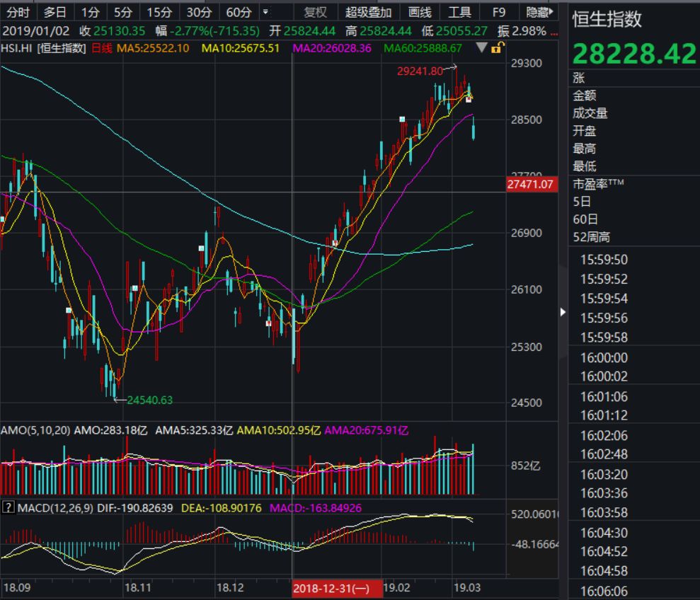Click the lock icon above the chart
Viewport: 700px width, 600px height.
498,48
